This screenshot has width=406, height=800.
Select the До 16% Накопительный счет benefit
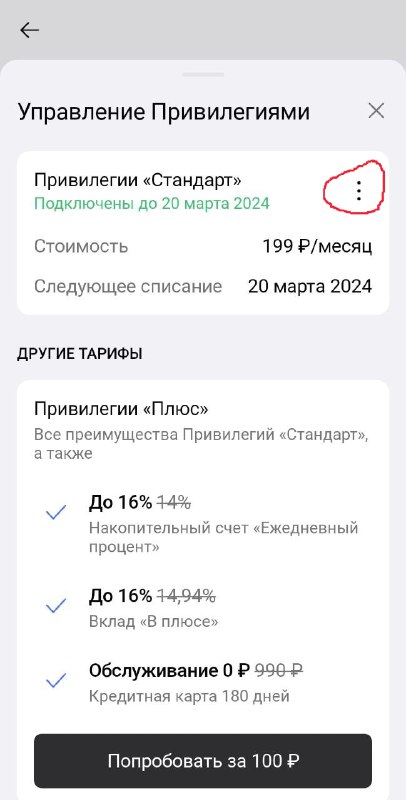click(223, 525)
